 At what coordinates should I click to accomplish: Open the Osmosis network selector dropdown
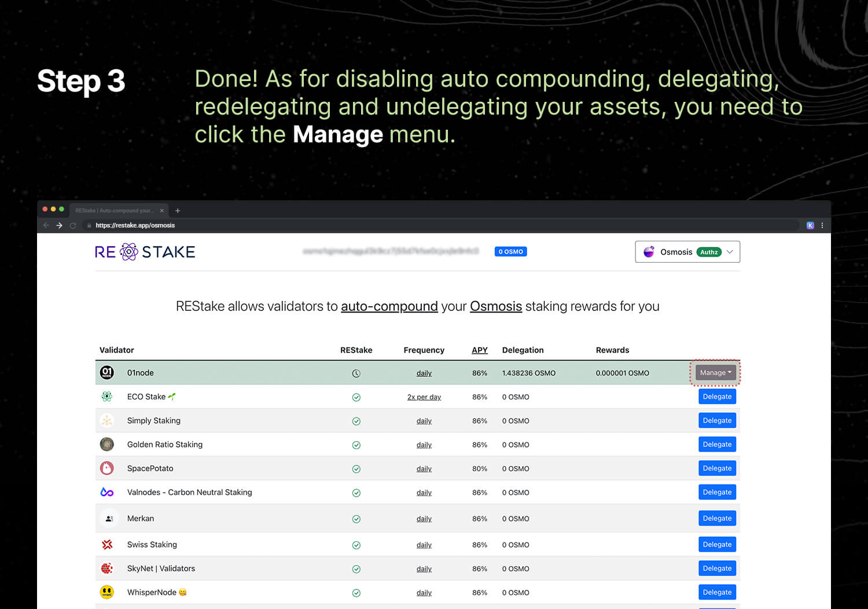687,252
